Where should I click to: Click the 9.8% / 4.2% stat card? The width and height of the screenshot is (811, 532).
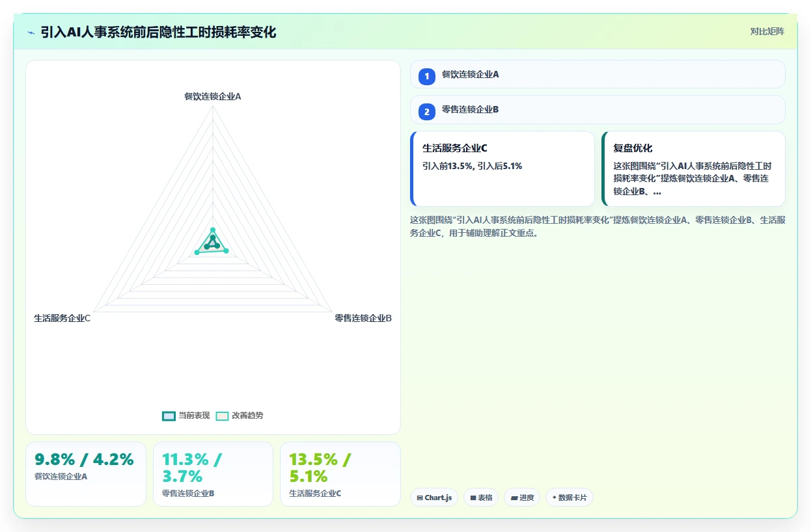[x=86, y=474]
